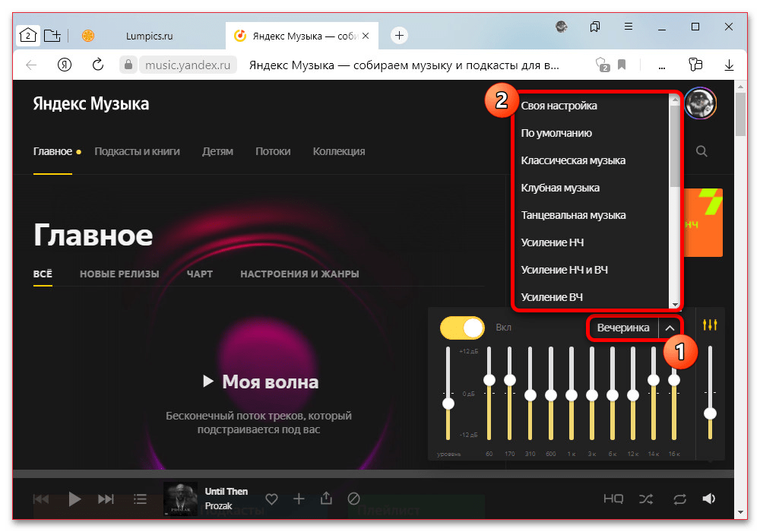Toggle shuffle playback
Viewport: 760px width, 532px height.
point(646,499)
